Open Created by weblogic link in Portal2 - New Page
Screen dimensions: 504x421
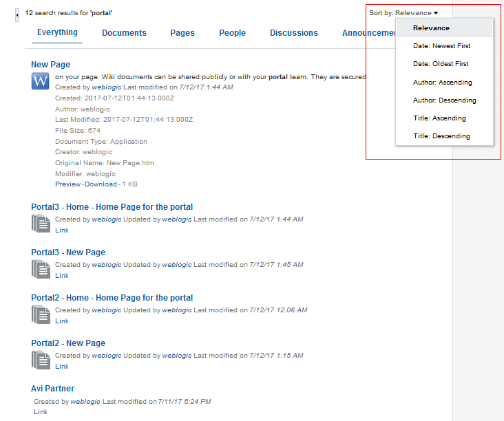point(107,356)
